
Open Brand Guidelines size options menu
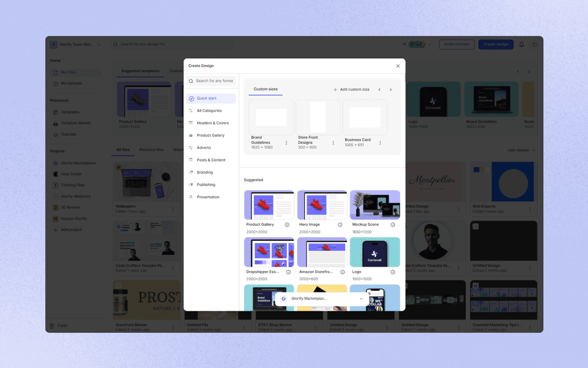coord(287,142)
